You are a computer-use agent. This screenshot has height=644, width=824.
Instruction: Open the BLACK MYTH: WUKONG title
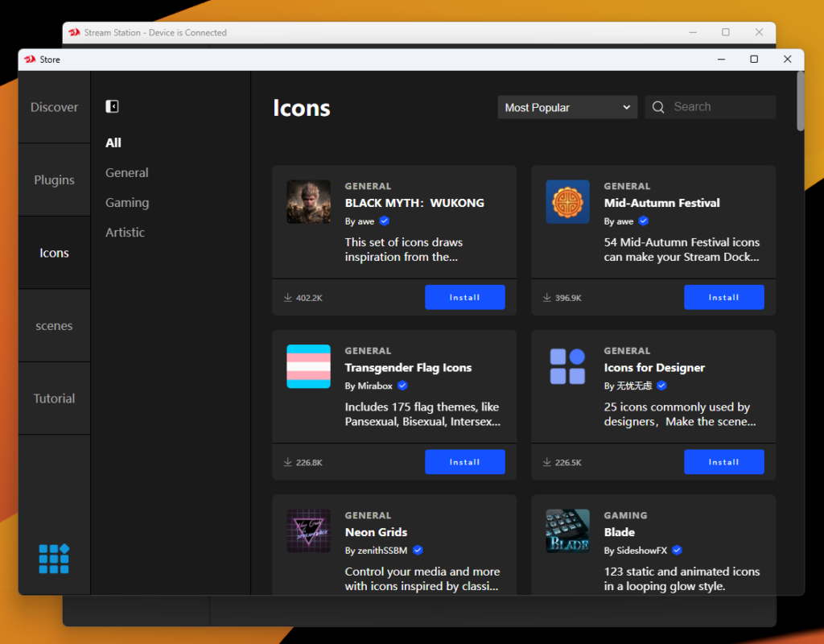point(414,203)
